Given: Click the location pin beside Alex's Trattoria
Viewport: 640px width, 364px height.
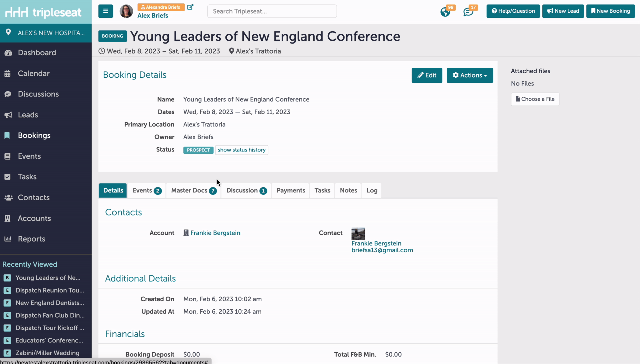Looking at the screenshot, I should (x=231, y=51).
